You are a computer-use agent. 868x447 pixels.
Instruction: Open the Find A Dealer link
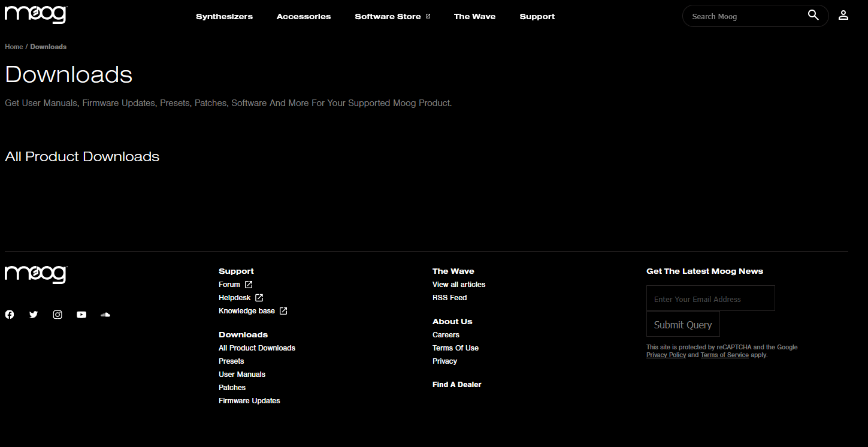(x=456, y=385)
